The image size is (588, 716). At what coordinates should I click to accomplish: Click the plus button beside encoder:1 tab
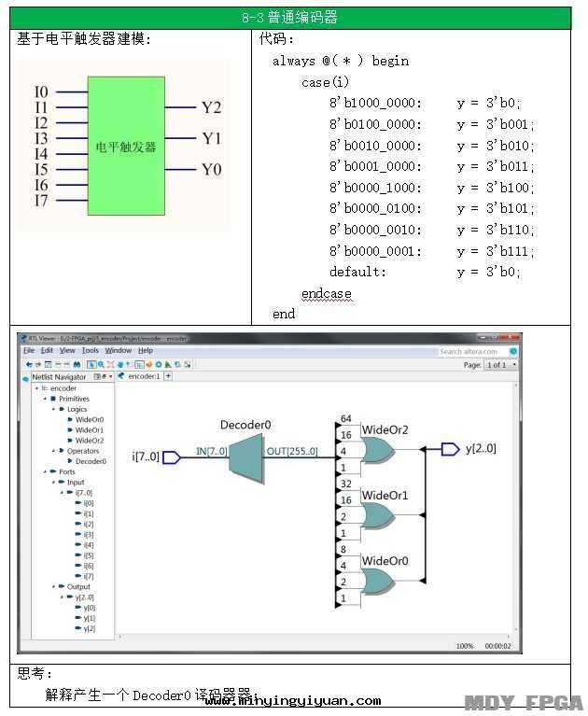tap(168, 376)
